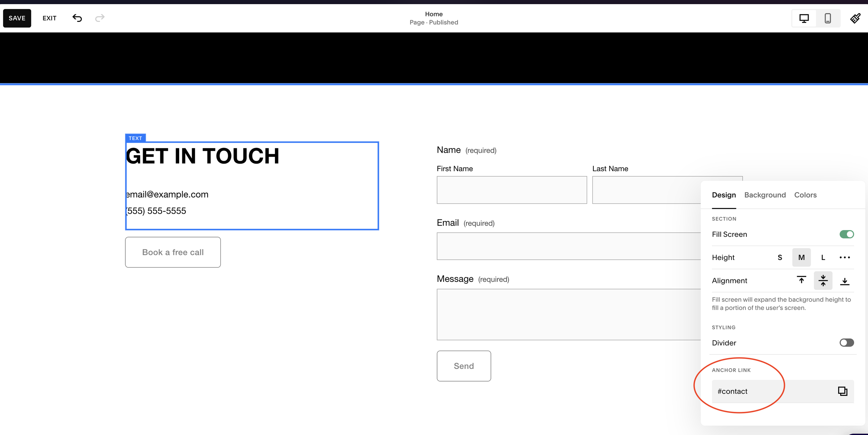Align section content to middle

tap(823, 280)
